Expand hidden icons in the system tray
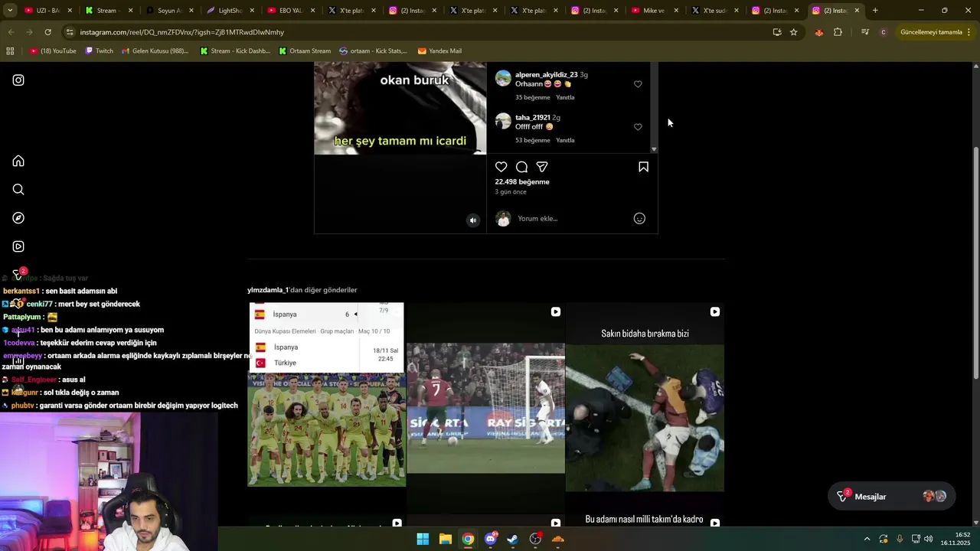Image resolution: width=980 pixels, height=551 pixels. 867,539
